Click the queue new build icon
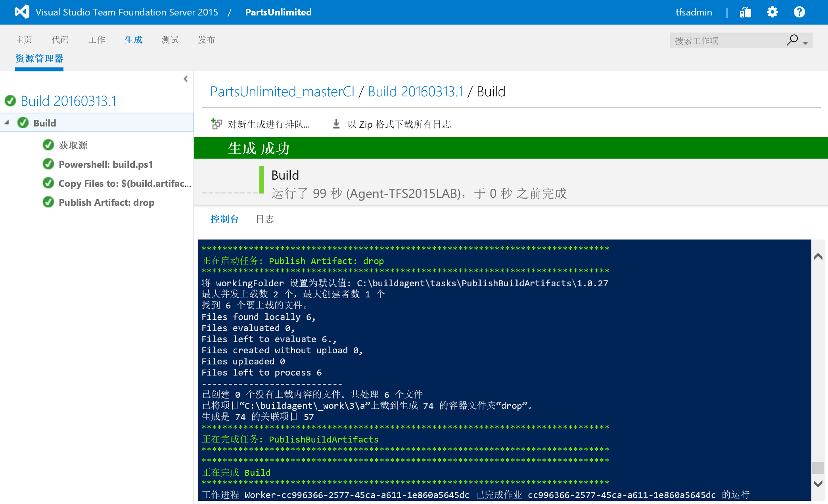828x504 pixels. (x=217, y=124)
